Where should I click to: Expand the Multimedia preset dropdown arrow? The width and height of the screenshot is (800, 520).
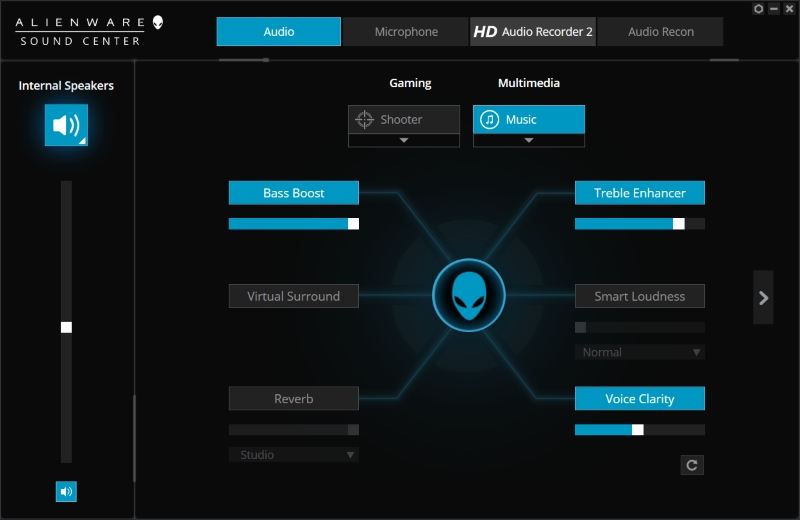pyautogui.click(x=529, y=141)
